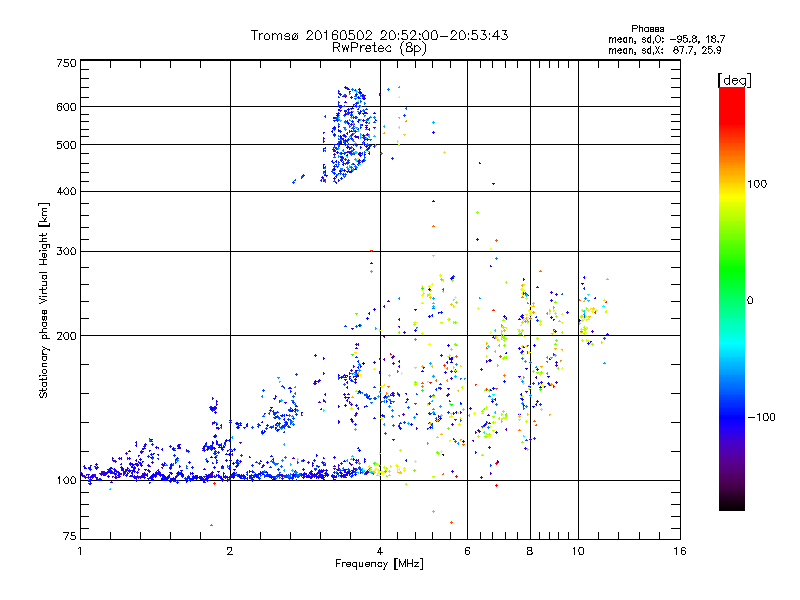The width and height of the screenshot is (800, 600).
Task: Click the x-axis tick label '2'
Action: point(230,551)
